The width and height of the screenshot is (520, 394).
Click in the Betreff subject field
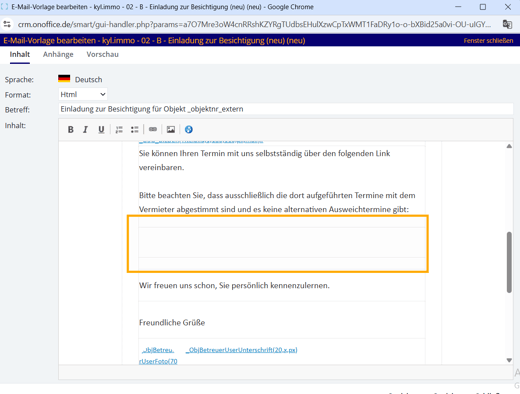[286, 109]
